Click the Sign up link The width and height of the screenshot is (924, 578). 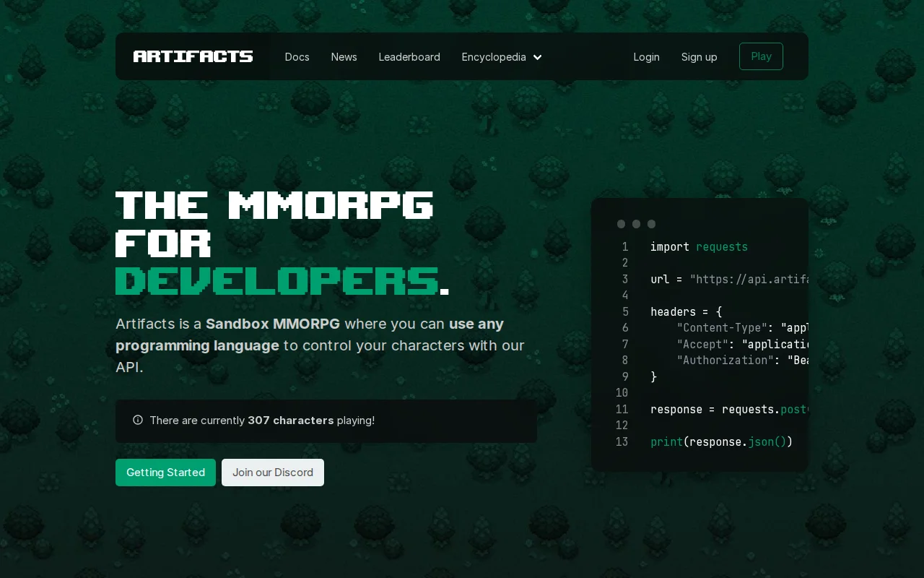699,57
